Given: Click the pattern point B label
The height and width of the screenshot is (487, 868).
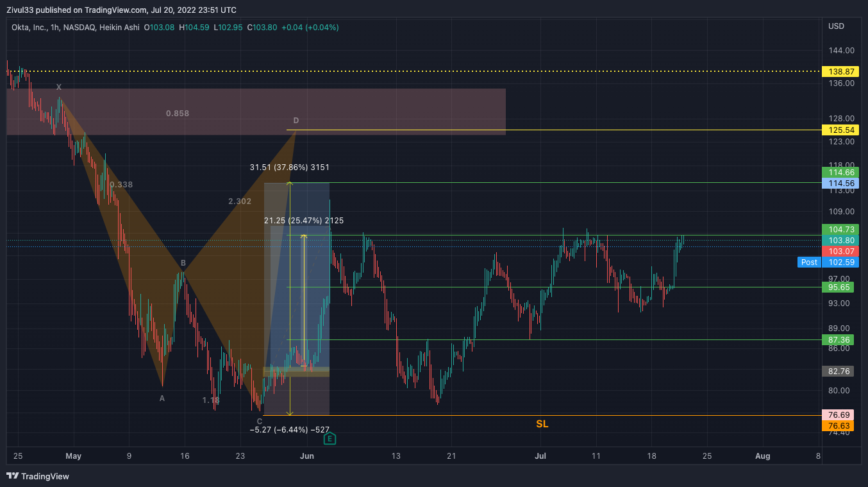Looking at the screenshot, I should pyautogui.click(x=183, y=263).
